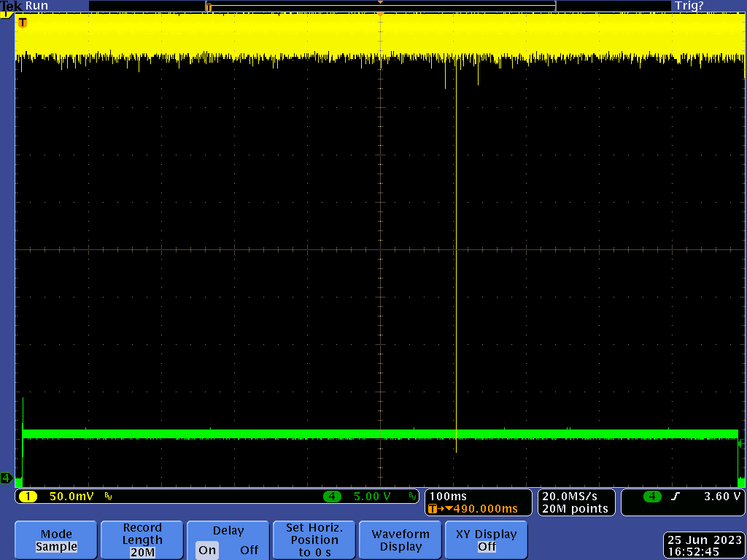The image size is (747, 560).
Task: Open the Waveform Display menu
Action: 400,540
